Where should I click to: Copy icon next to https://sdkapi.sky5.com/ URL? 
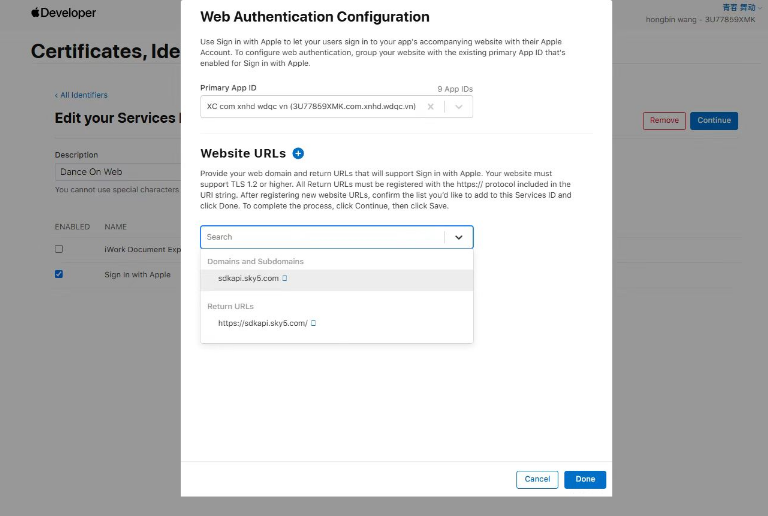coord(313,323)
